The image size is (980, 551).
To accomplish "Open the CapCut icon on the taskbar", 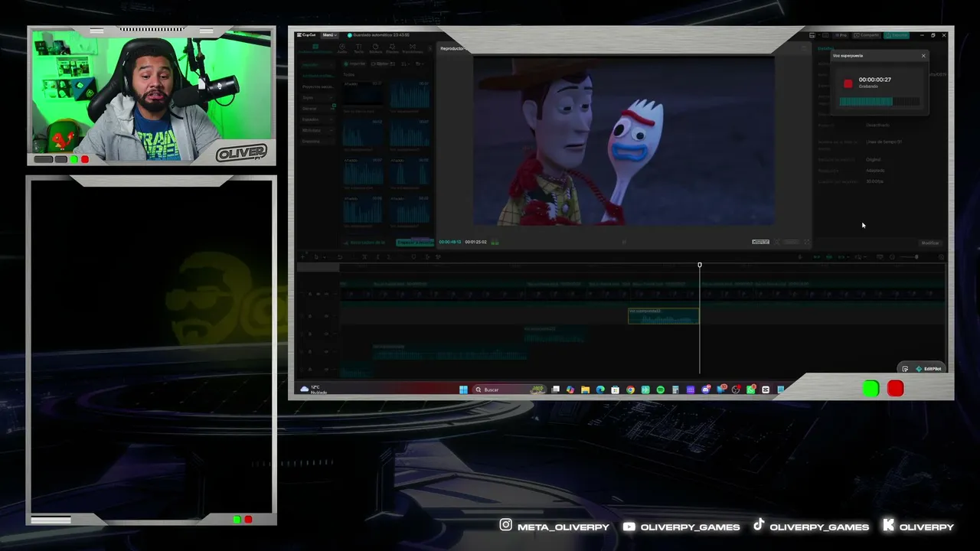I will [766, 390].
